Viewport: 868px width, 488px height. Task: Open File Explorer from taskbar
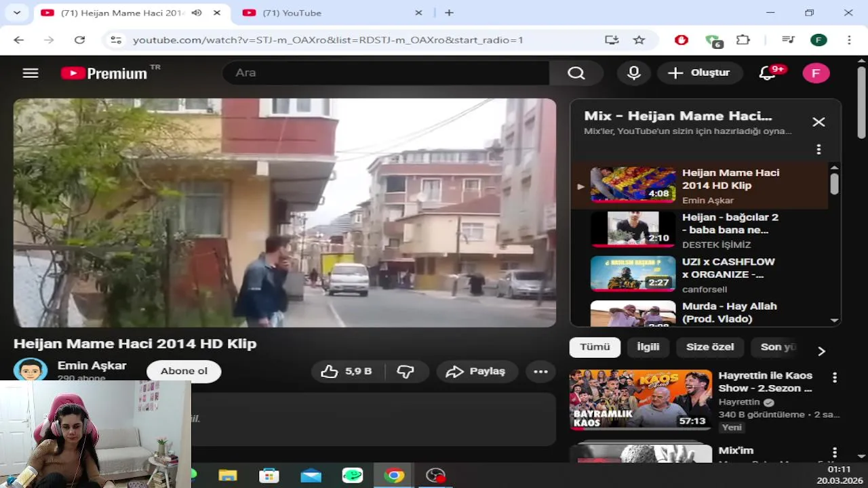(228, 475)
